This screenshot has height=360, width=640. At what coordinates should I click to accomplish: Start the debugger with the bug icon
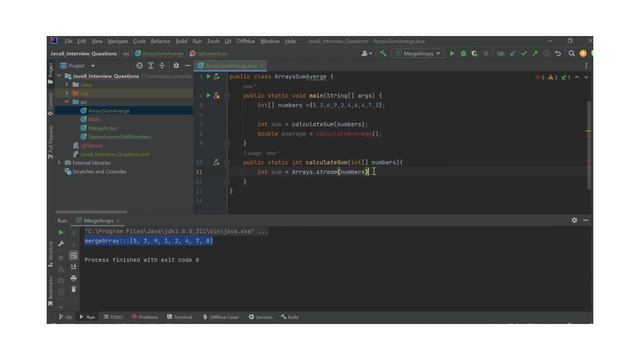pos(463,53)
